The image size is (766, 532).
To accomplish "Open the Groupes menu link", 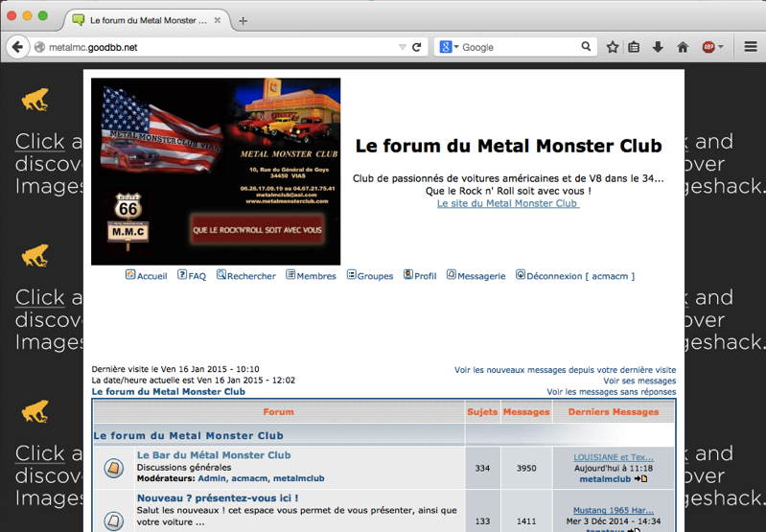I will tap(375, 276).
